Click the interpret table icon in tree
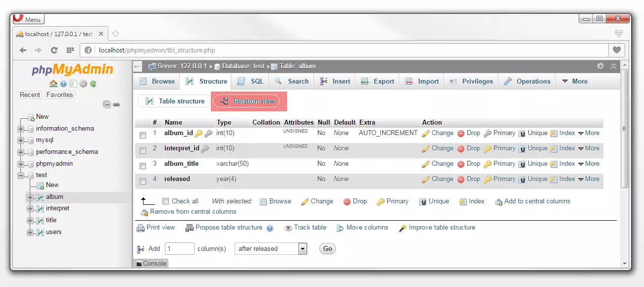This screenshot has width=644, height=287. point(40,208)
